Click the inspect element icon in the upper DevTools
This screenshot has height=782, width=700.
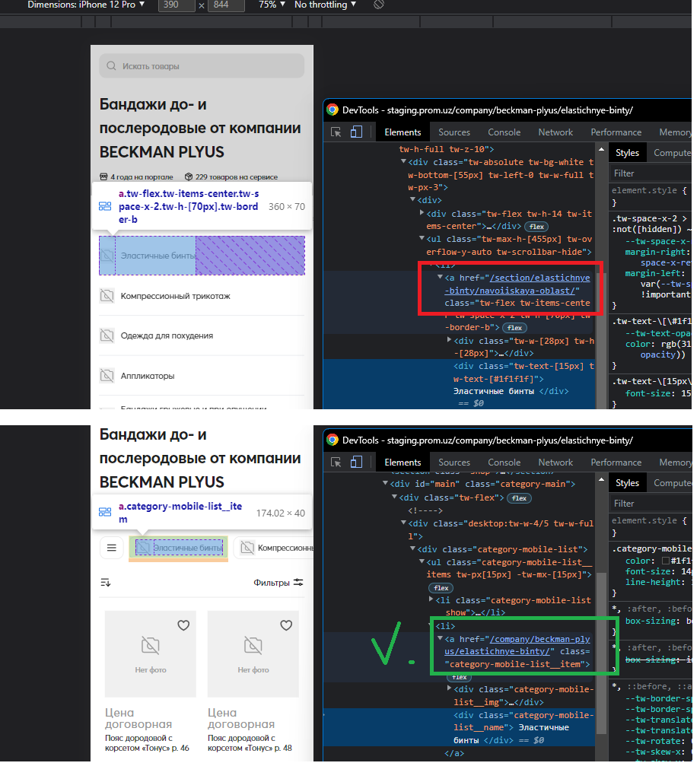pos(336,132)
